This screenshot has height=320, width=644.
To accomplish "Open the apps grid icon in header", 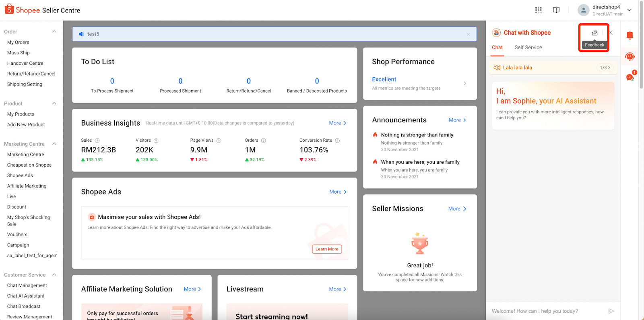I will point(538,10).
